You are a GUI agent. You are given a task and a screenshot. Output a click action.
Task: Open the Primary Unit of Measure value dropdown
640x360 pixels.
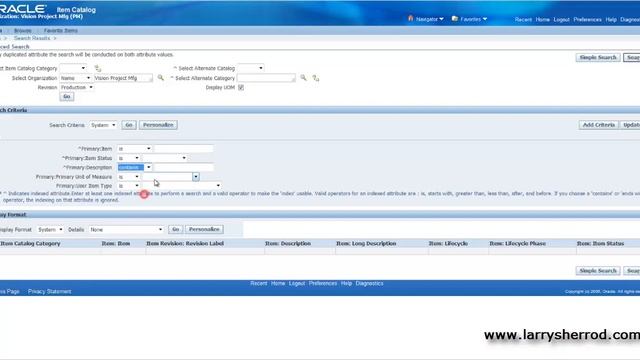click(171, 177)
